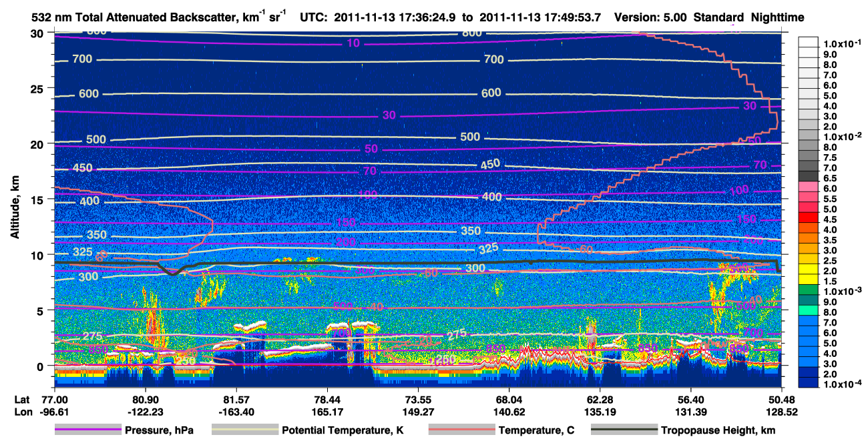Viewport: 868px width, 445px height.
Task: Click the 'Lat' row label
Action: (23, 399)
